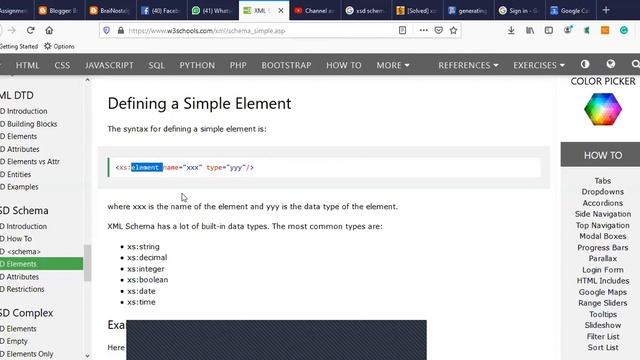
Task: Click the xs:boolean list item
Action: [147, 280]
